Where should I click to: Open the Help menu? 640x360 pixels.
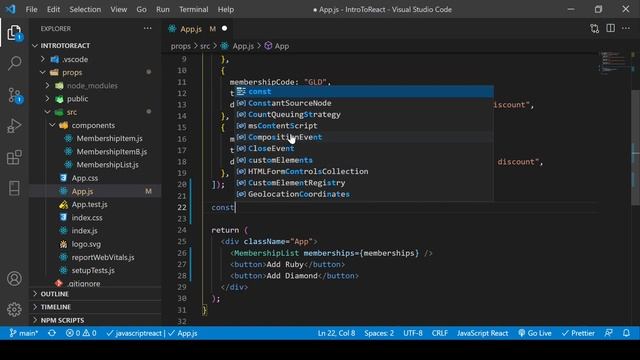click(226, 9)
